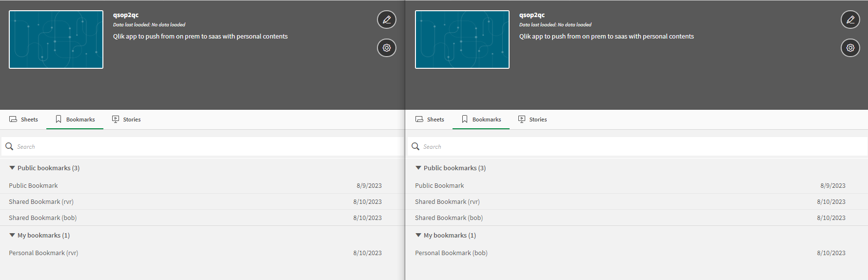The image size is (868, 280).
Task: Click date of Personal Bookmark (bob) row
Action: (831, 253)
